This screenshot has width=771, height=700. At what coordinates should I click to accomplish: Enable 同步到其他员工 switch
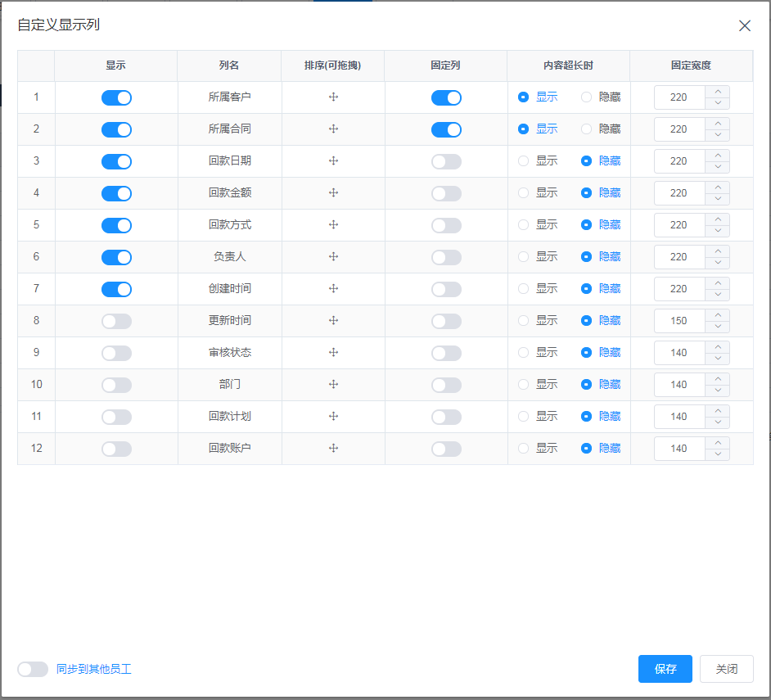(x=33, y=670)
